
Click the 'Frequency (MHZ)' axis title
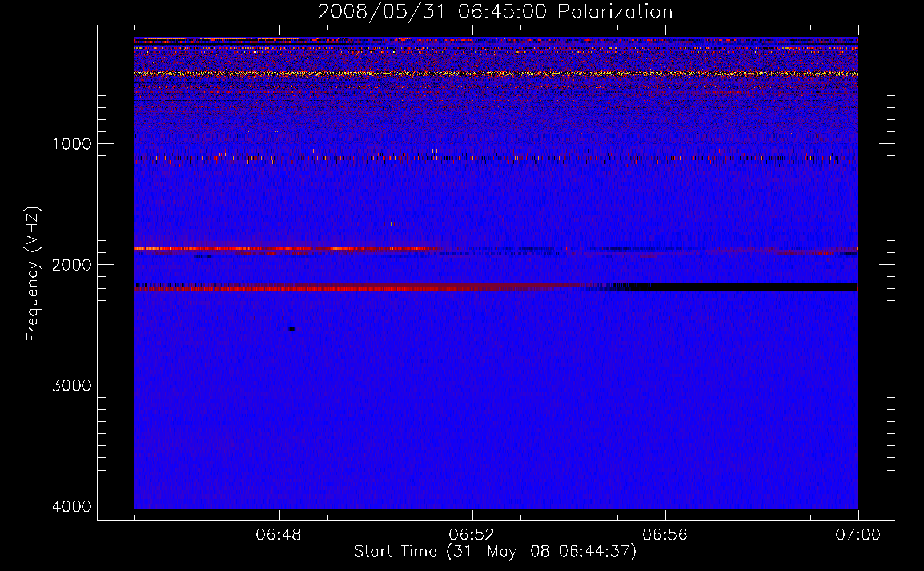pyautogui.click(x=33, y=274)
